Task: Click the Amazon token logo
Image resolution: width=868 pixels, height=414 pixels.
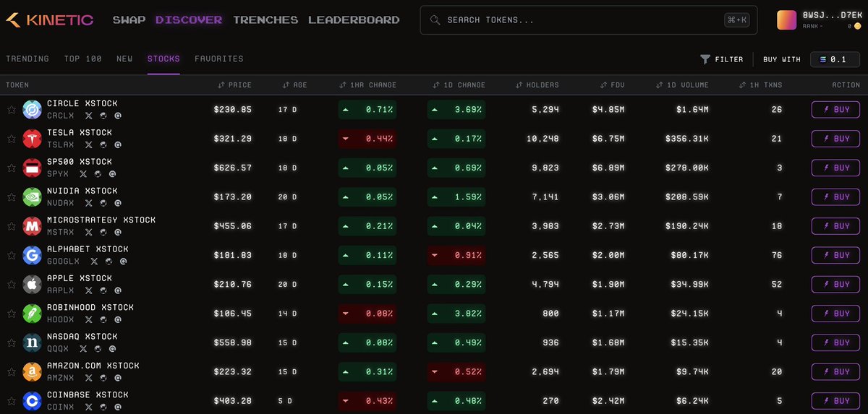Action: click(32, 371)
